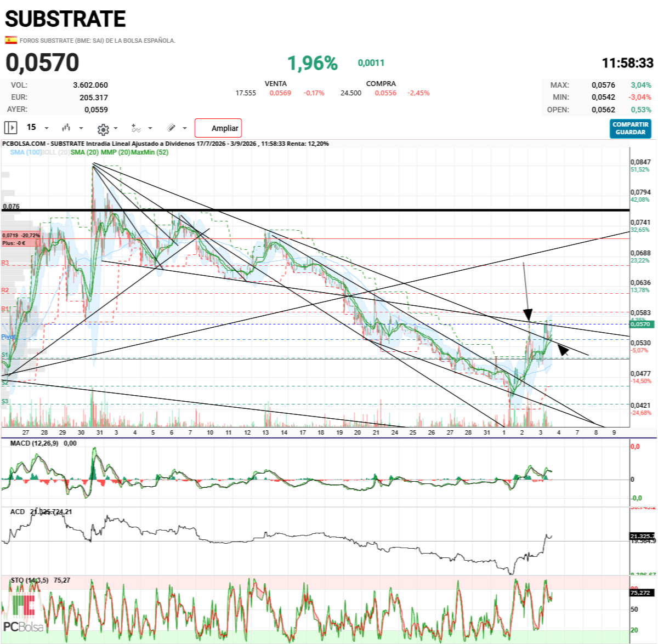Click the Pivot level label

tap(8, 337)
